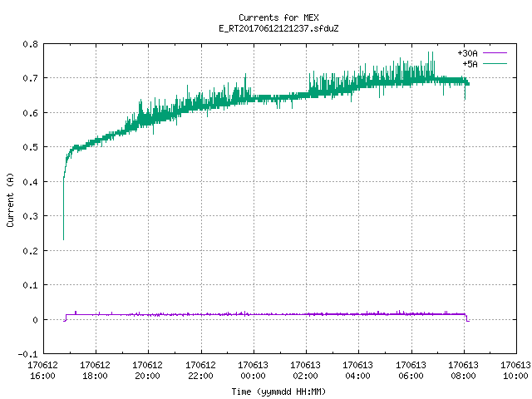The width and height of the screenshot is (532, 399).
Task: Select the filename E_RT20170612121237.sfduZ text
Action: point(278,28)
